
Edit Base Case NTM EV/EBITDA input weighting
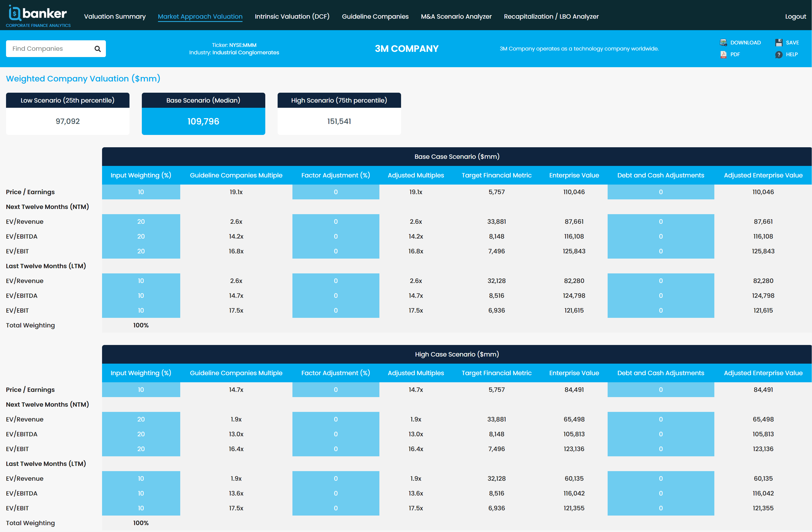pyautogui.click(x=141, y=236)
